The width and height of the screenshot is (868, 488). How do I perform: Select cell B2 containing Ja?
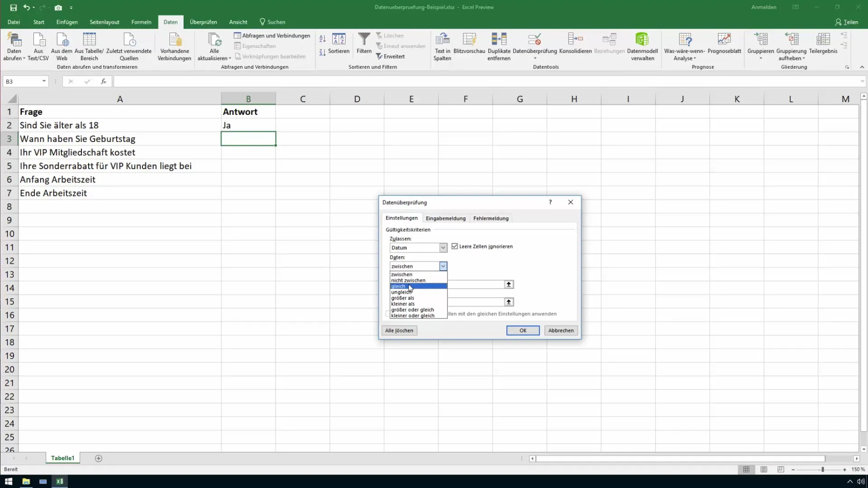point(248,125)
